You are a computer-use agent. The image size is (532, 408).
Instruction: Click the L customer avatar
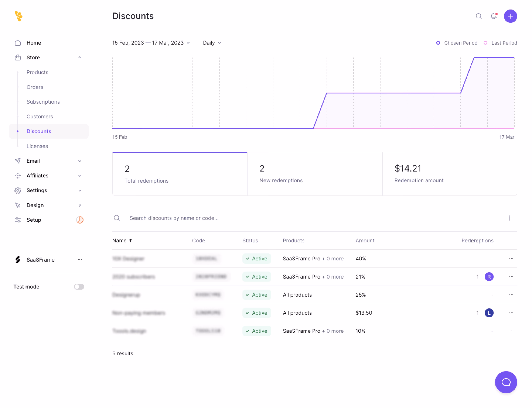489,313
